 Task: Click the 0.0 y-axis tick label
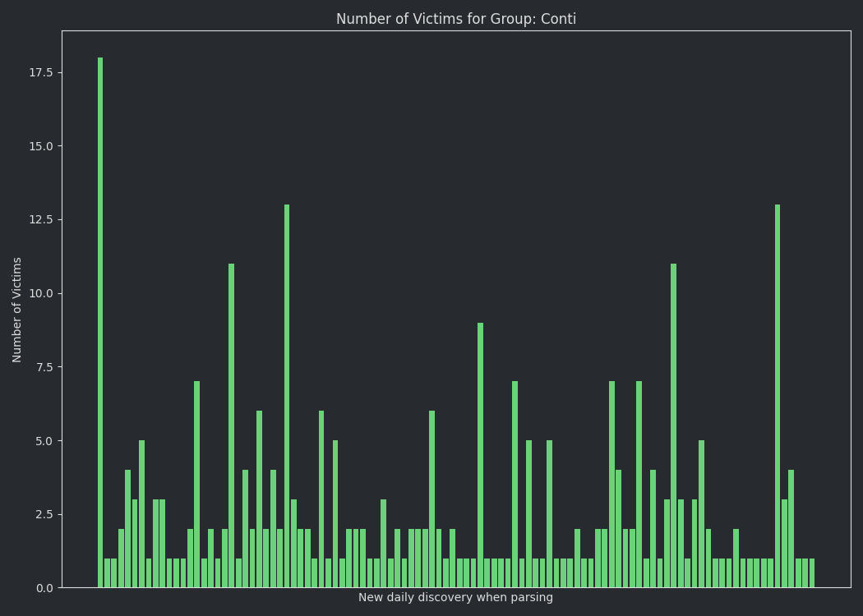(44, 589)
